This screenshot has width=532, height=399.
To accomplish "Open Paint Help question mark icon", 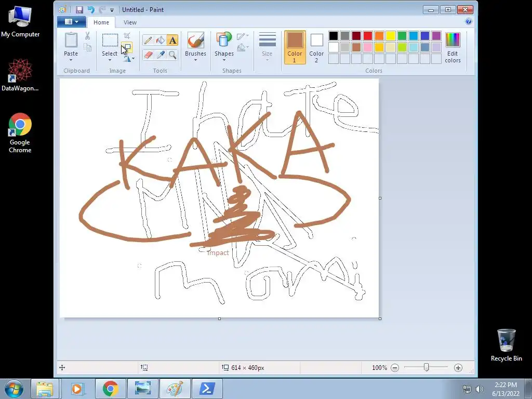I will (x=469, y=22).
